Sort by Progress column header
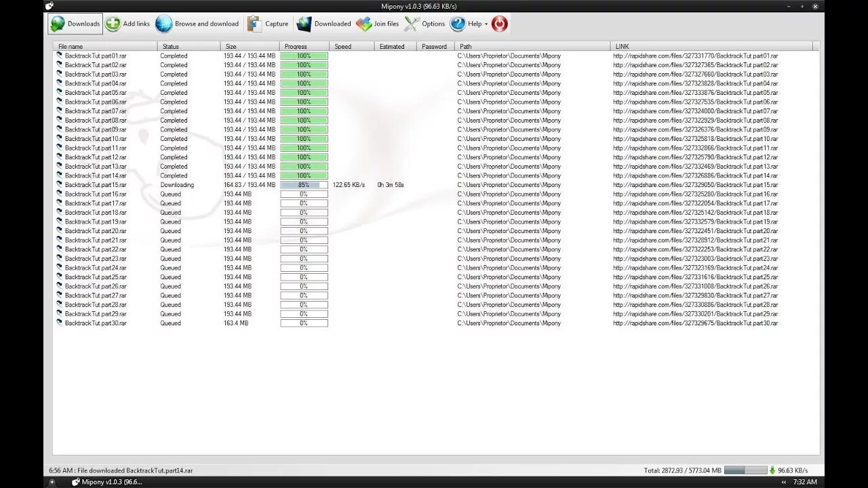 point(304,47)
